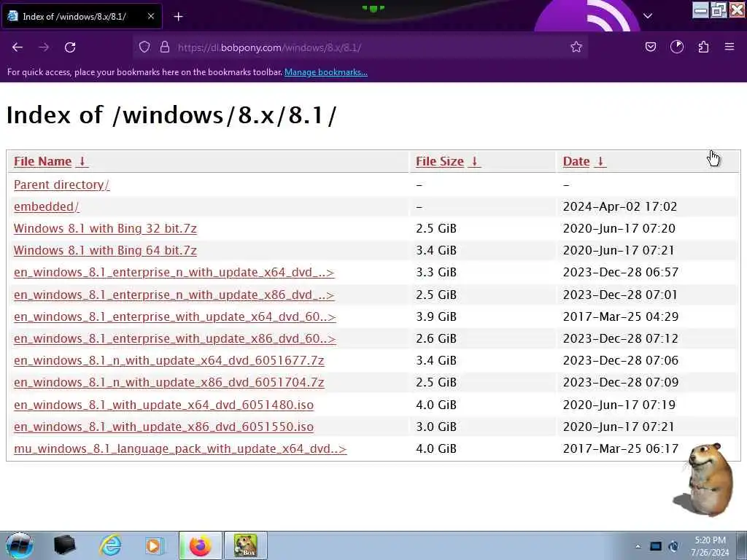Download enterprise_with_update_x86_dvd_60 file

175,338
